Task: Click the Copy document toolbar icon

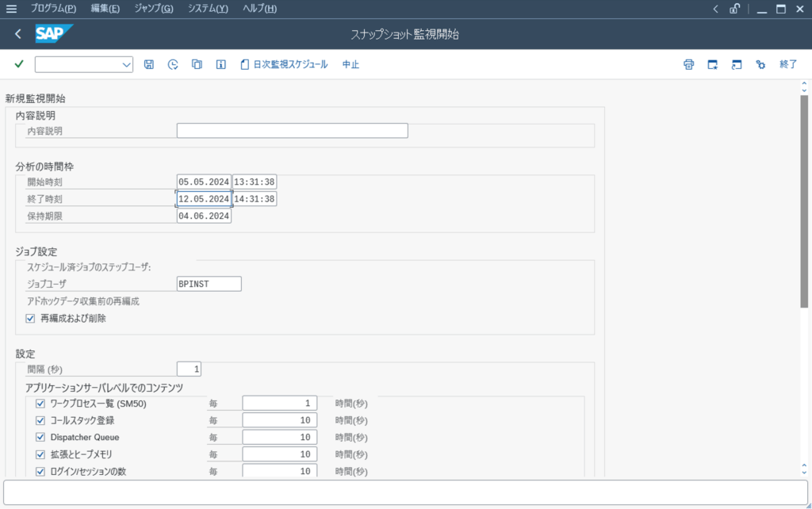Action: (x=196, y=64)
